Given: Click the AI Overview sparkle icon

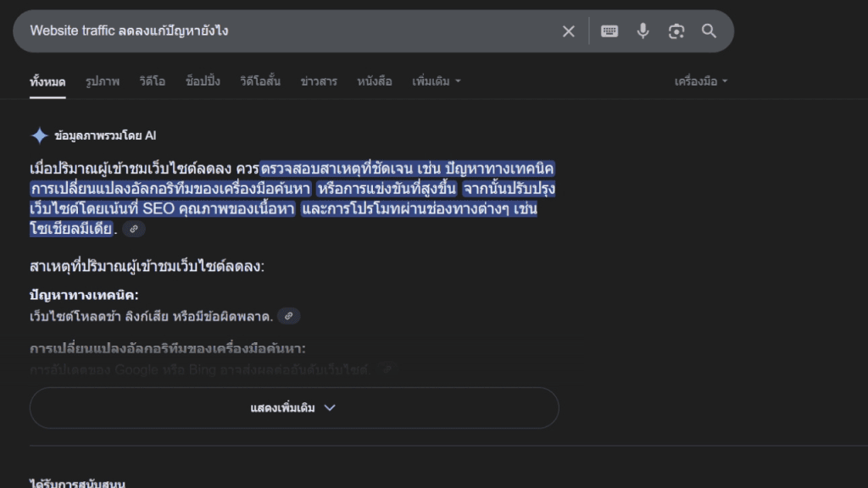Looking at the screenshot, I should 37,136.
